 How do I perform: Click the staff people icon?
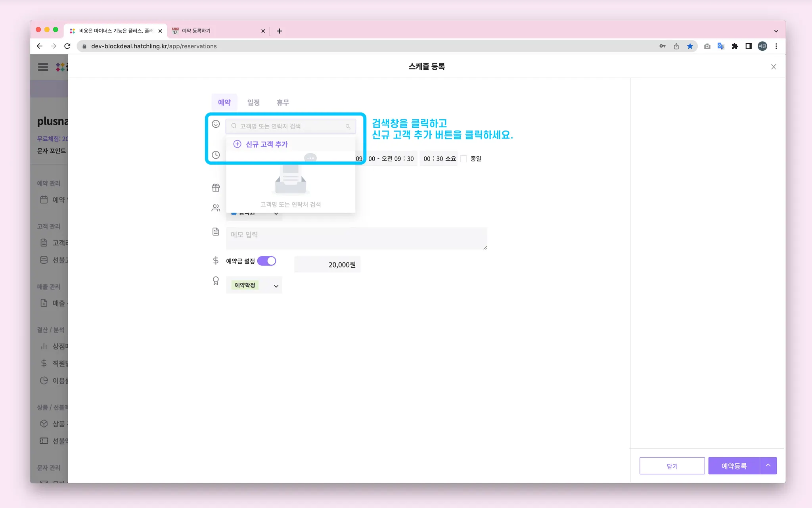pos(216,208)
